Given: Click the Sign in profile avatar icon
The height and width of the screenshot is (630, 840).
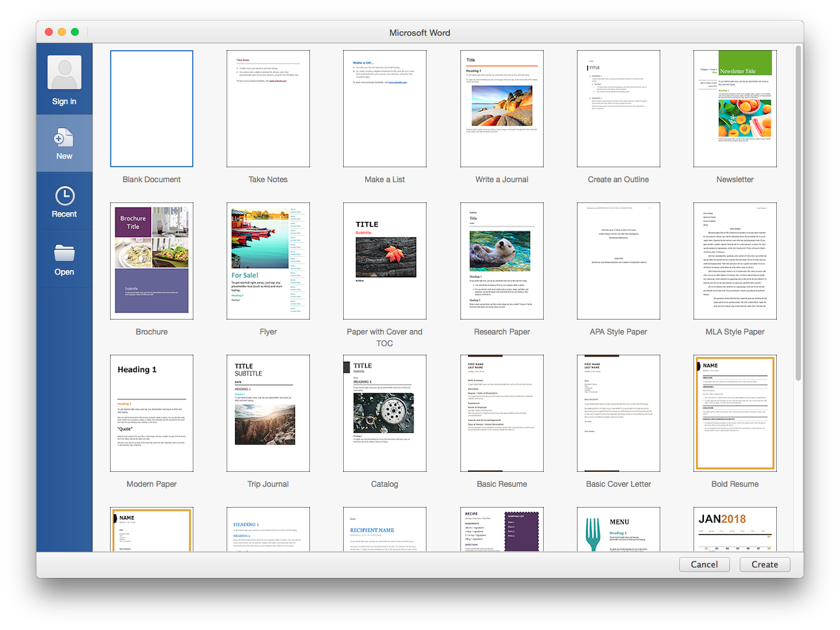Looking at the screenshot, I should pos(64,72).
